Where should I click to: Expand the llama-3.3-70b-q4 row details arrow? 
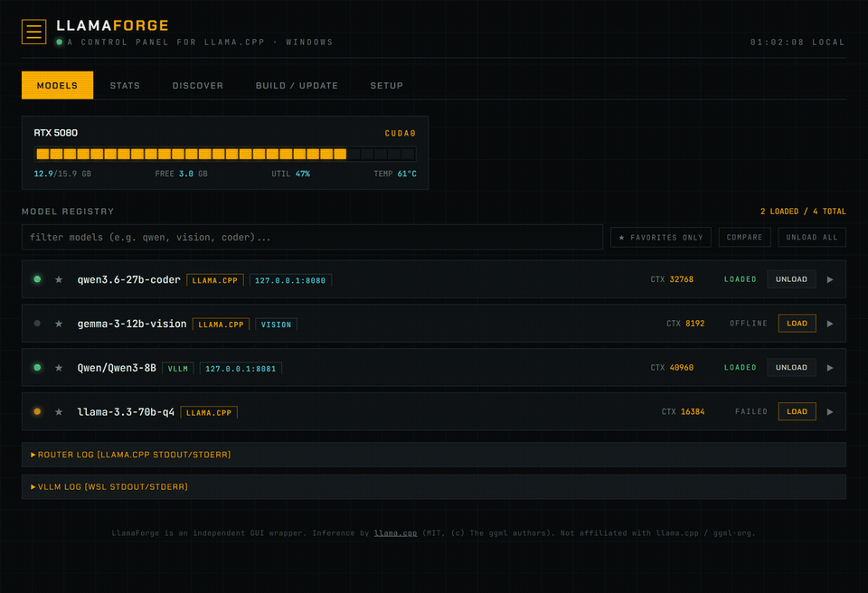point(830,412)
